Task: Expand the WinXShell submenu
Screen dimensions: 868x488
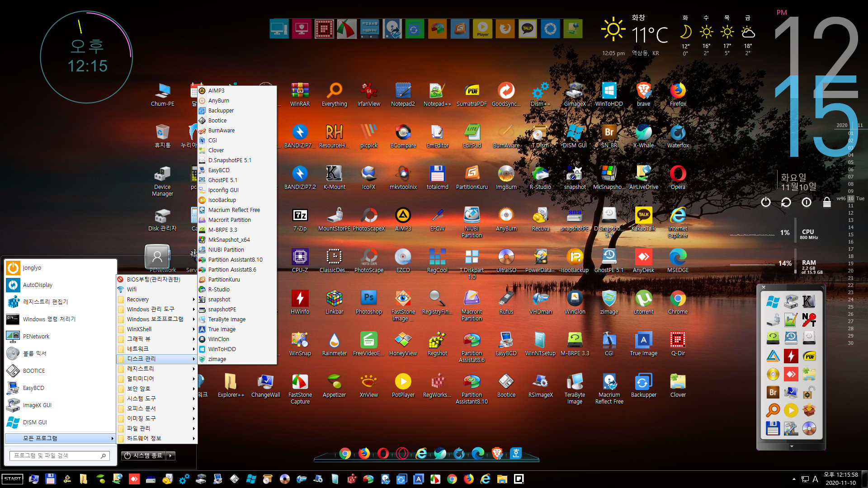Action: tap(156, 329)
